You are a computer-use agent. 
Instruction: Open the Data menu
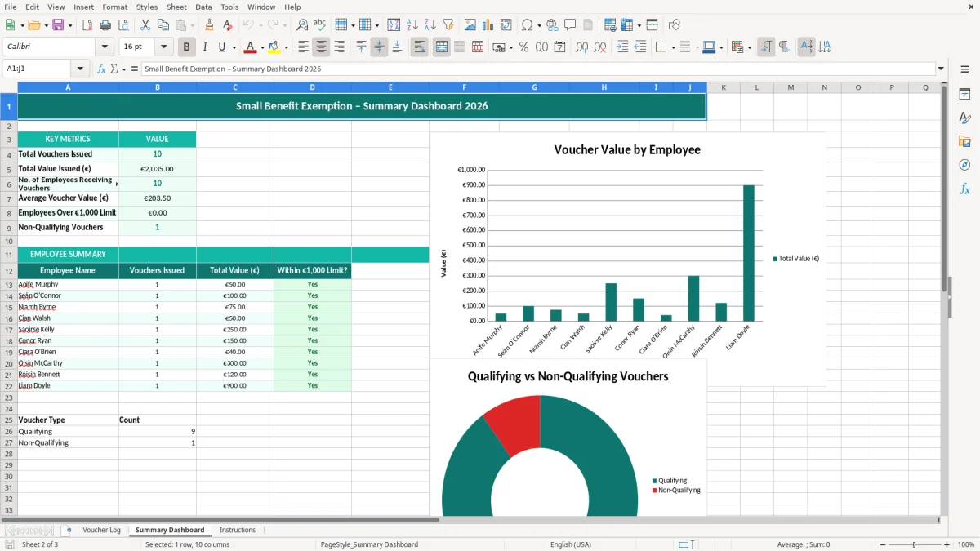pos(203,7)
